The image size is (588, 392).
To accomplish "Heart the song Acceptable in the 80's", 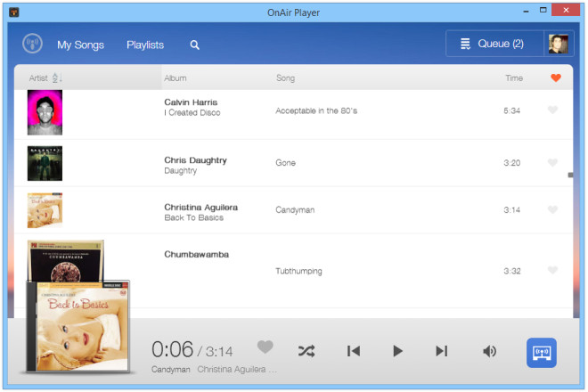I will (552, 110).
